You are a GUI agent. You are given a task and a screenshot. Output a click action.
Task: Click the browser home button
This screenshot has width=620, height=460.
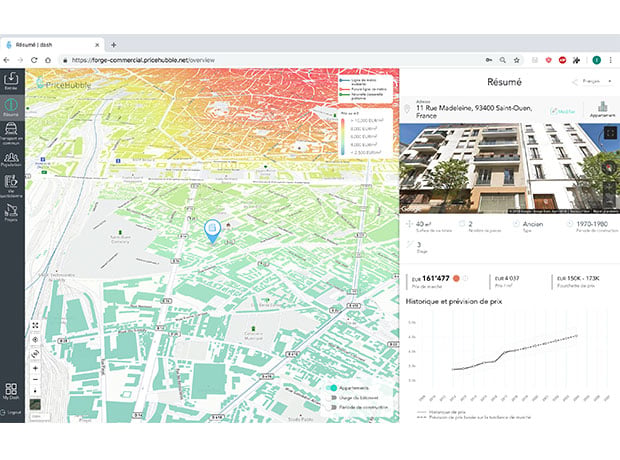coord(48,60)
